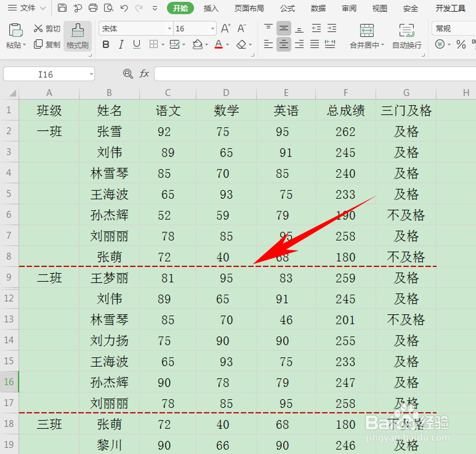The width and height of the screenshot is (476, 454).
Task: Open Print Preview icon
Action: point(109,8)
